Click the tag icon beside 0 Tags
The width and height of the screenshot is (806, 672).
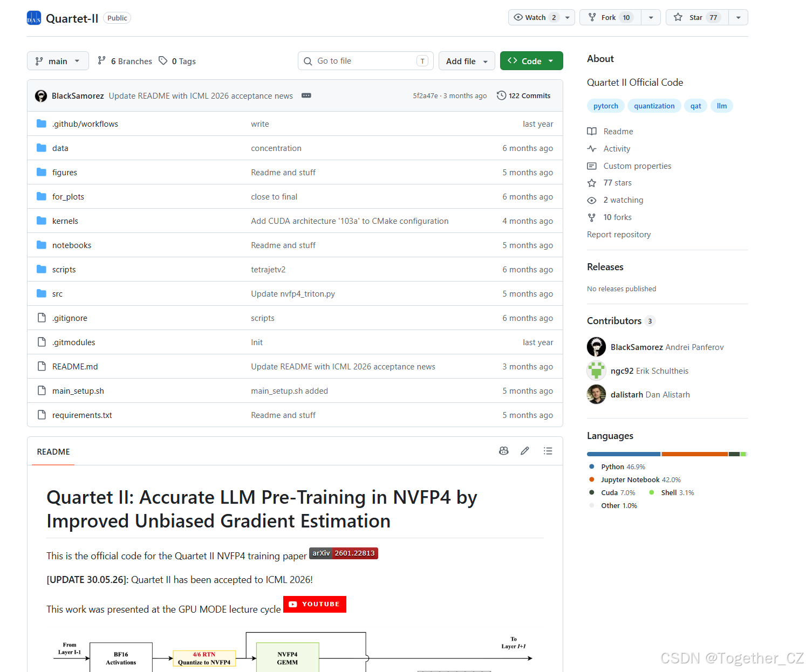point(163,60)
